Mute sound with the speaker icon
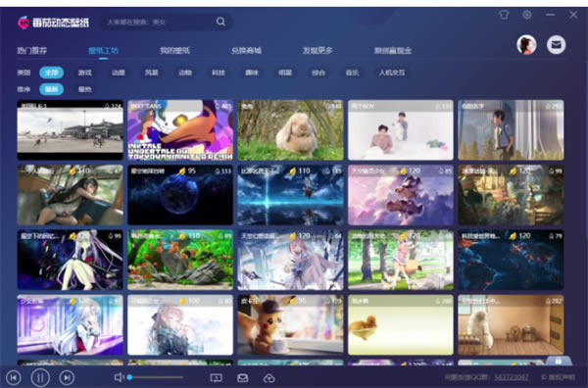Image resolution: width=588 pixels, height=388 pixels. 119,377
